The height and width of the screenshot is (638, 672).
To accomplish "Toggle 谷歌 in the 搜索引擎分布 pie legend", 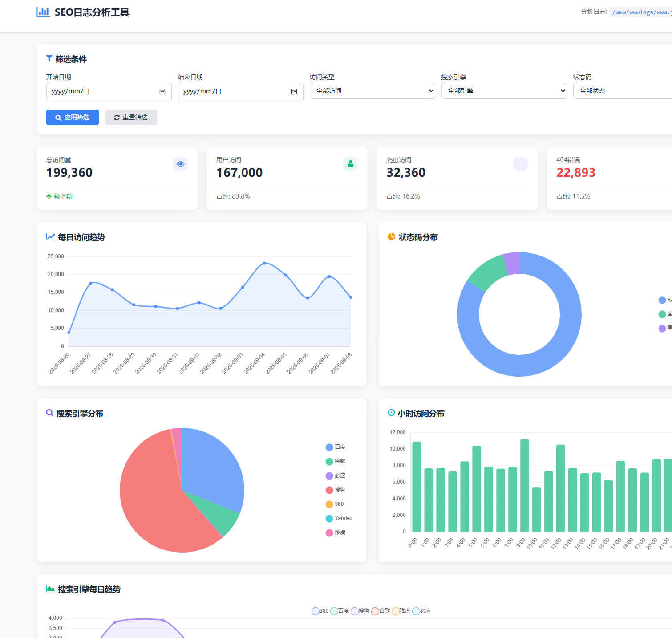I will click(x=336, y=461).
